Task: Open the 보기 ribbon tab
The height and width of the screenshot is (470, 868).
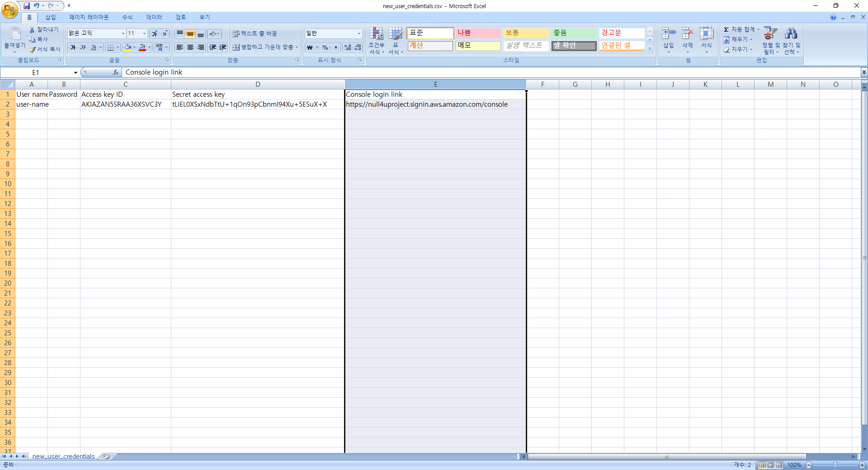Action: 205,17
